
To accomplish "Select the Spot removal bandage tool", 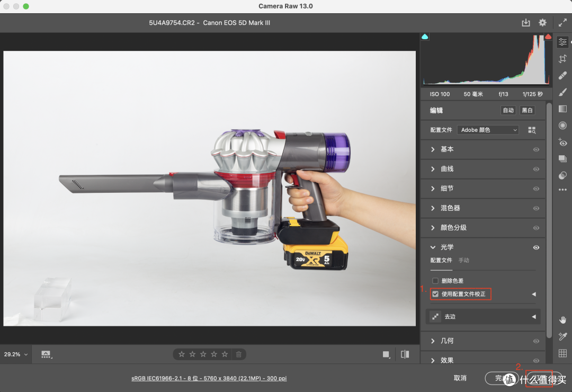I will pos(562,76).
